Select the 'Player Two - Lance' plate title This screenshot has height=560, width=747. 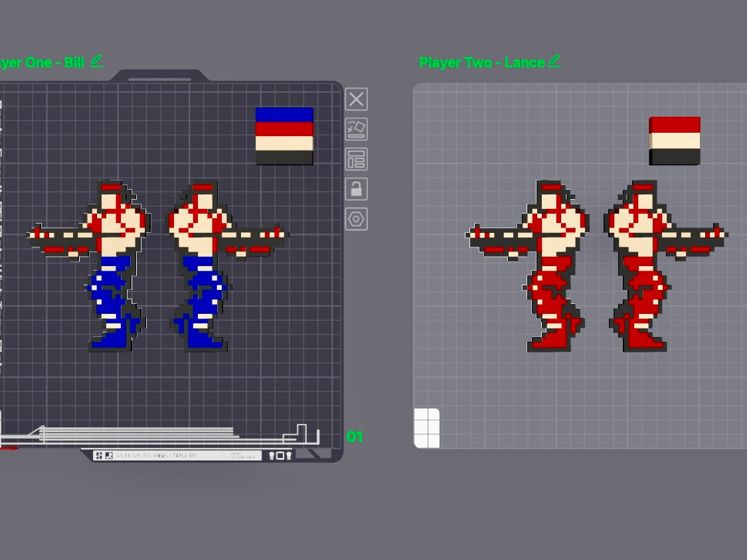pyautogui.click(x=481, y=63)
